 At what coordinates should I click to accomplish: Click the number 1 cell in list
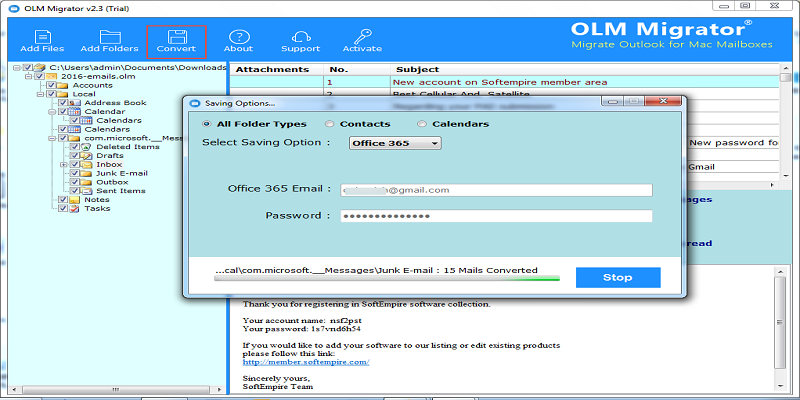tap(357, 82)
